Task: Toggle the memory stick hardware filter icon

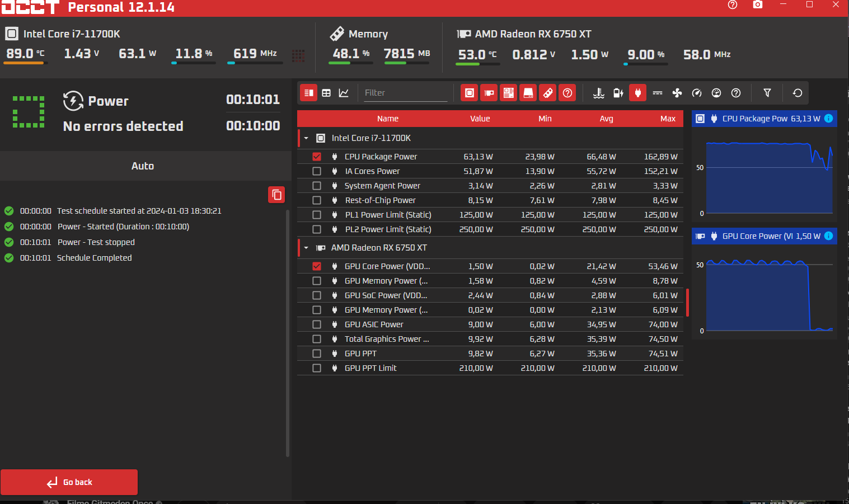Action: click(x=548, y=93)
